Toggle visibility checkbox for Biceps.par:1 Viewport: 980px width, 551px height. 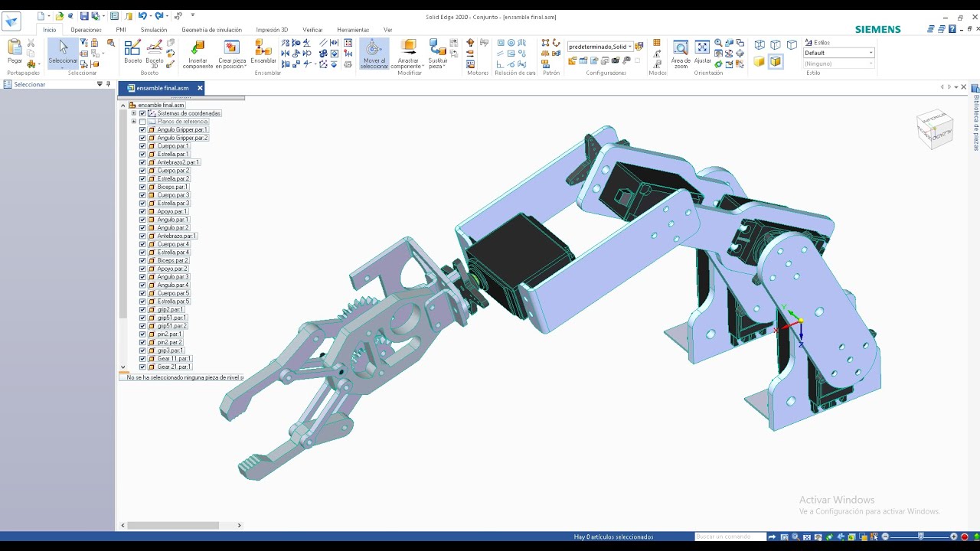pos(142,187)
